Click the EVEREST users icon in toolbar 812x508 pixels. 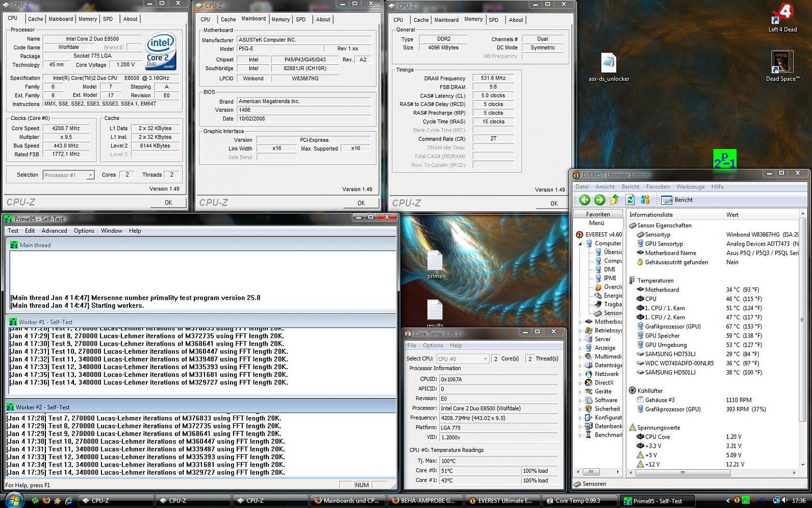tap(645, 200)
